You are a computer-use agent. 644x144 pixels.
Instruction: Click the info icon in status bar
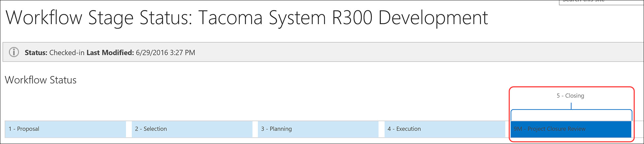(x=14, y=52)
